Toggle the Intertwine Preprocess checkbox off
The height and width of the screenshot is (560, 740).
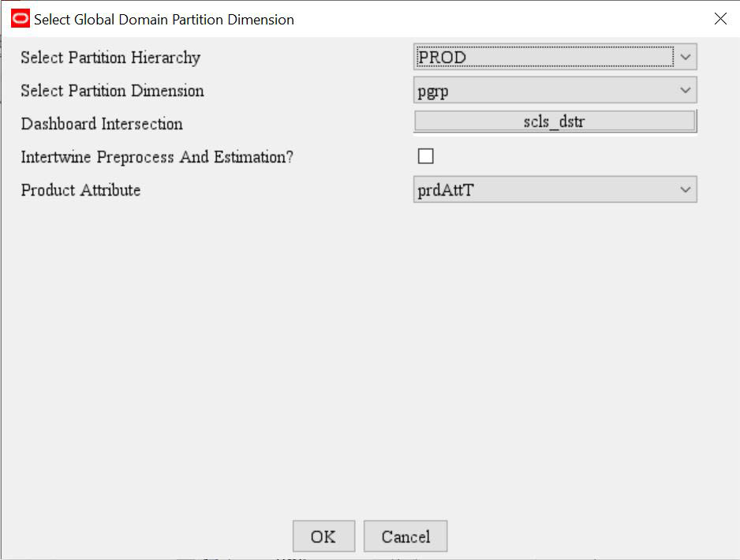424,155
